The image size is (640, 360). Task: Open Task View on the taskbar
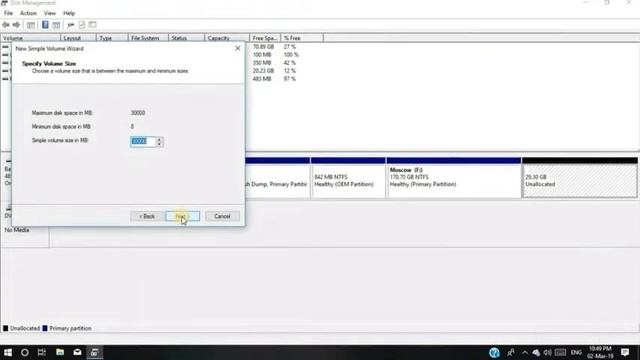pyautogui.click(x=42, y=352)
